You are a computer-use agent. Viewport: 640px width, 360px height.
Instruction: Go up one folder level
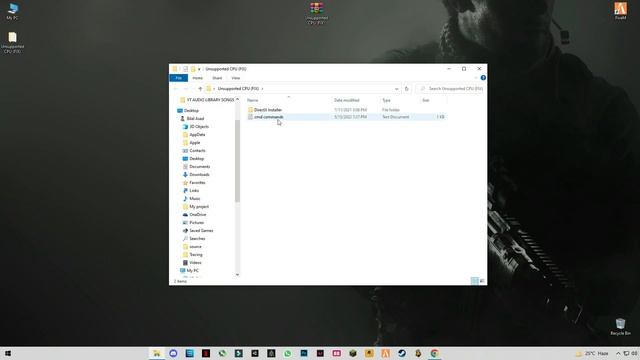click(x=200, y=89)
